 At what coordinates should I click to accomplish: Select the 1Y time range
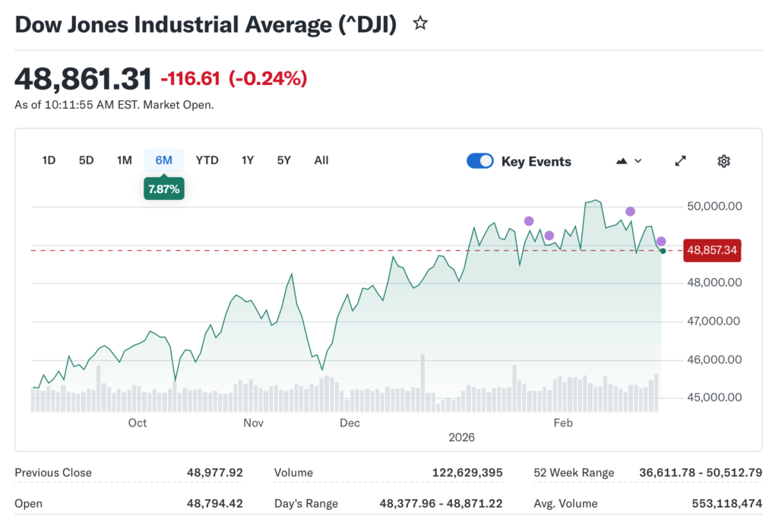click(x=247, y=160)
